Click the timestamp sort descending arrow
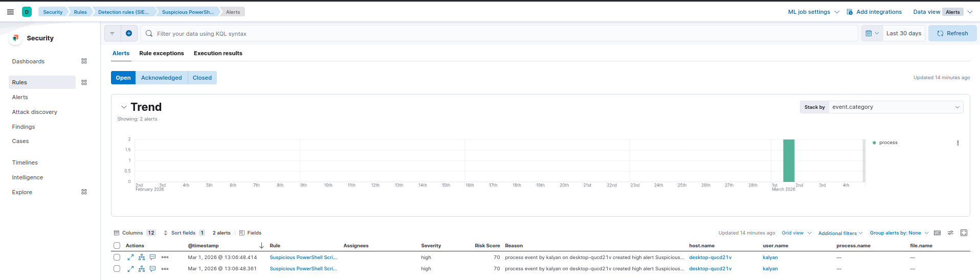Screen dimensions: 980x280 pyautogui.click(x=261, y=246)
